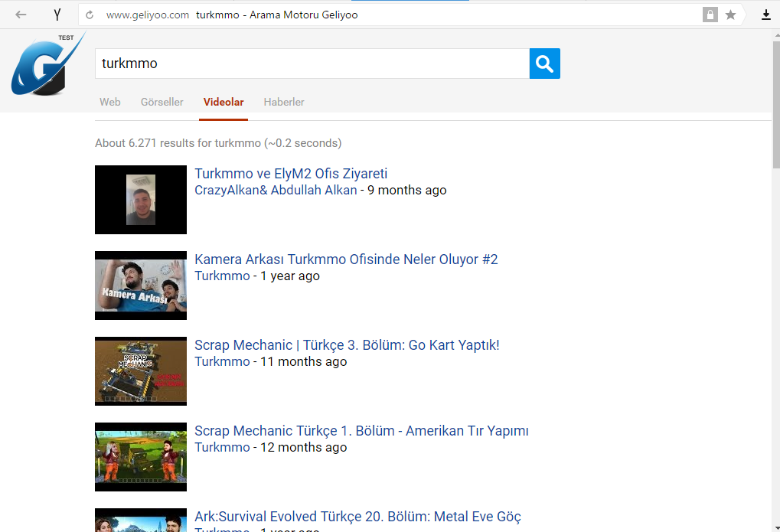Open 'Scrap Mechanic | Türkçe 3. Bölüm' link
Image resolution: width=780 pixels, height=532 pixels.
(x=347, y=345)
